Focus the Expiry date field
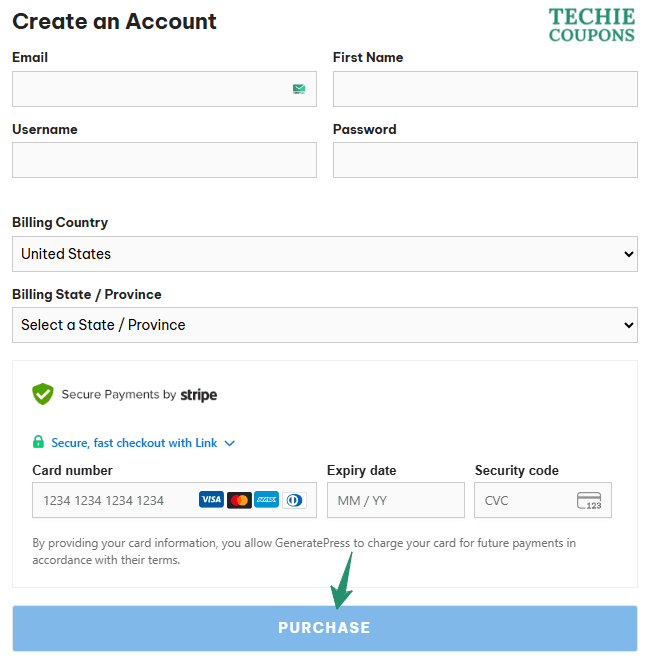This screenshot has width=649, height=664. 395,500
